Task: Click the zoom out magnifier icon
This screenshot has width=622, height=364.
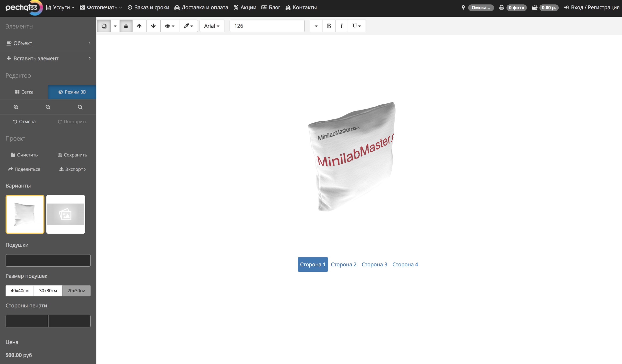Action: pyautogui.click(x=48, y=107)
